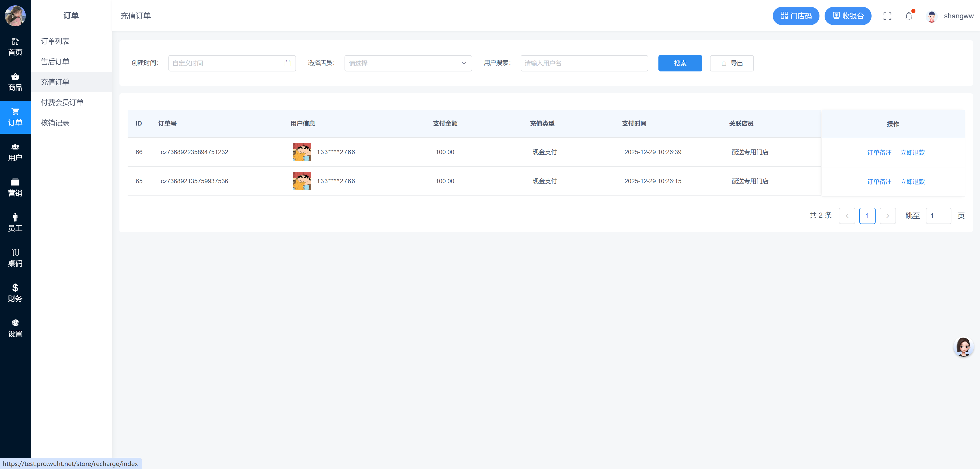Expand the 选择店员 dropdown
This screenshot has width=980, height=469.
(x=408, y=63)
